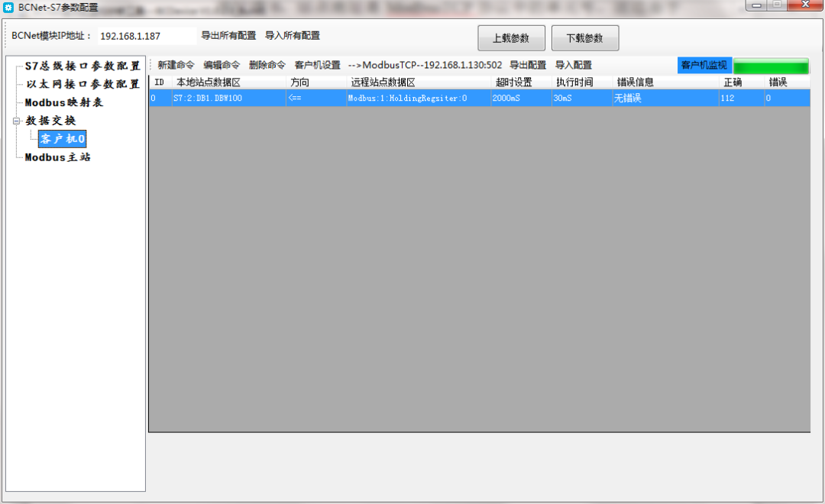Collapse the 数据交换 tree node
The height and width of the screenshot is (504, 825).
tap(16, 121)
